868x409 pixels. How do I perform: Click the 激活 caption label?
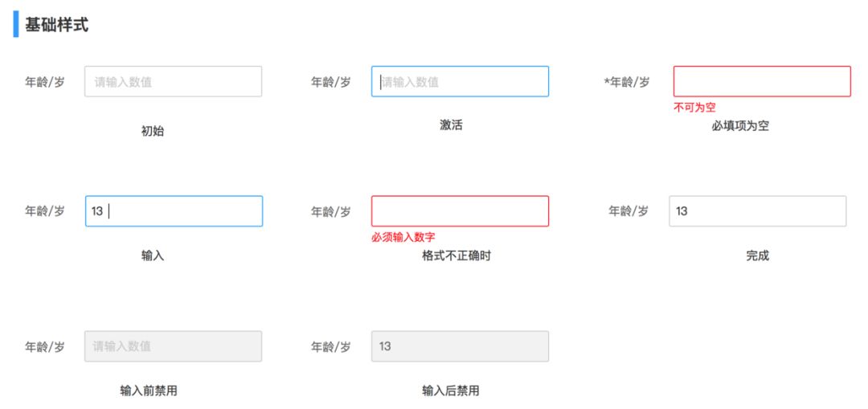coord(451,125)
